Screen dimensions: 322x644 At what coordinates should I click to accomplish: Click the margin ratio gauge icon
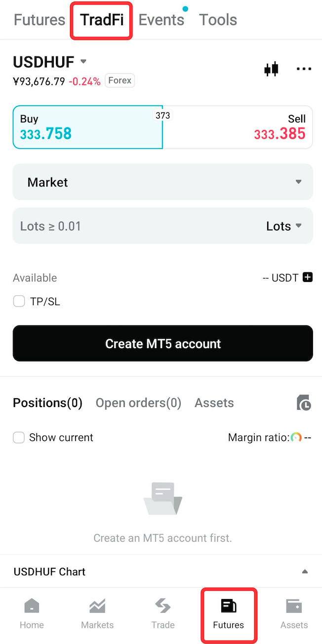tap(296, 437)
